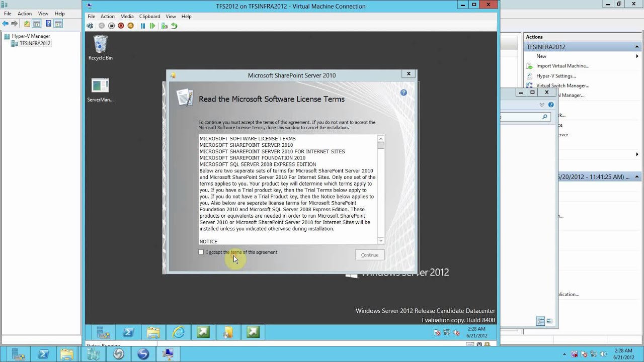Open the Media menu
The width and height of the screenshot is (644, 362).
127,16
